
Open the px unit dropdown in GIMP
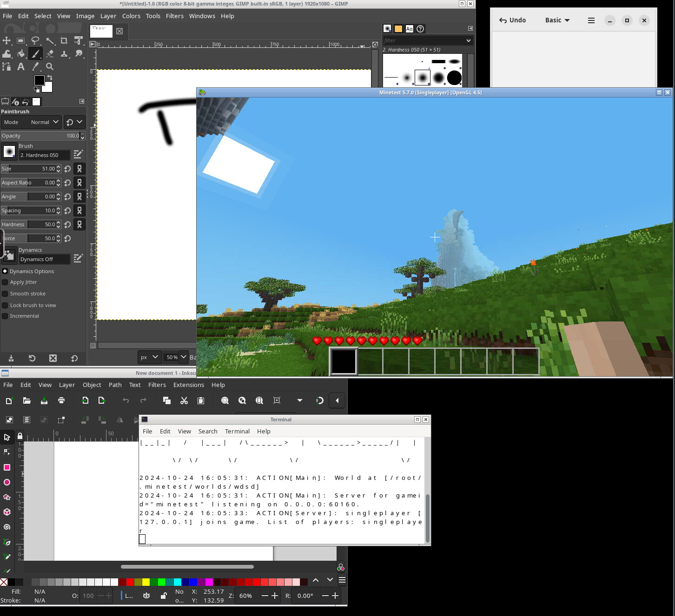pyautogui.click(x=150, y=357)
